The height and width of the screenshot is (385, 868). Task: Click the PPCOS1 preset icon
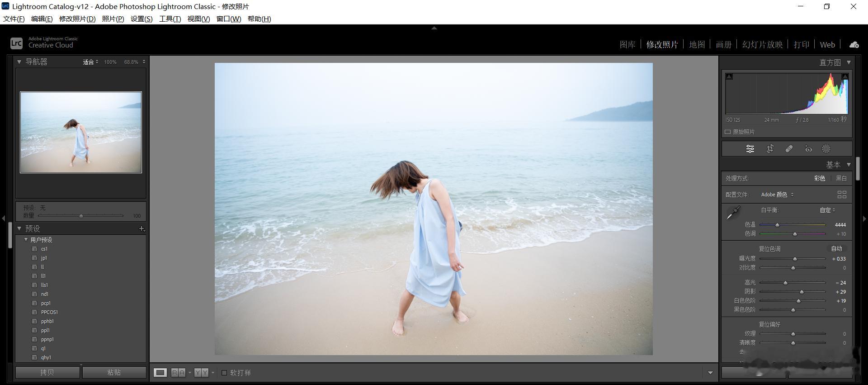[34, 312]
